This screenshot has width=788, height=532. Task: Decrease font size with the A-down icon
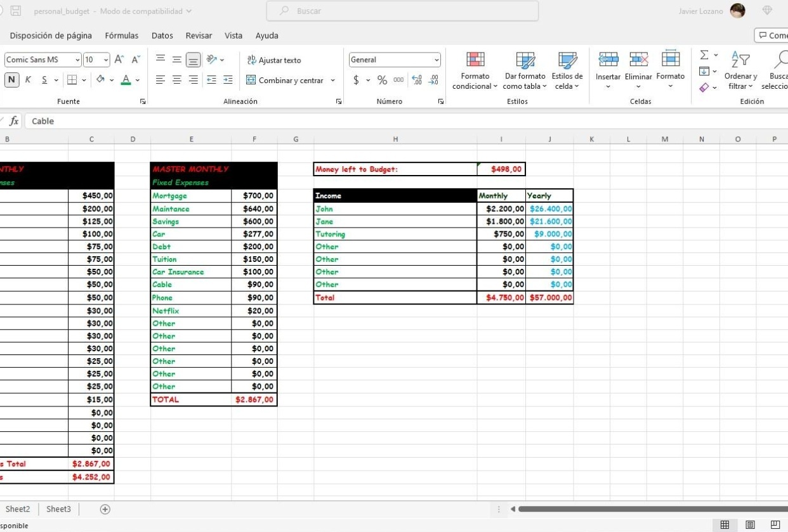click(x=136, y=60)
